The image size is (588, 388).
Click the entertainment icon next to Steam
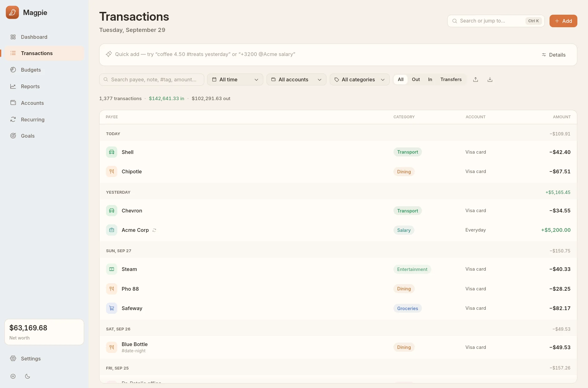click(112, 269)
